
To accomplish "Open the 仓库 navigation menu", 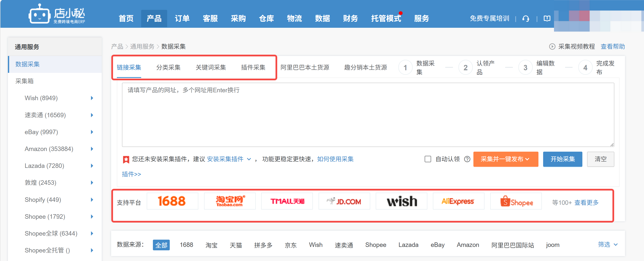I will click(266, 18).
